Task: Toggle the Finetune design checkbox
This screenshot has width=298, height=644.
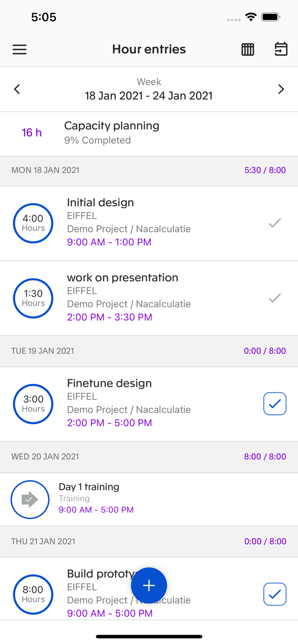Action: [275, 404]
